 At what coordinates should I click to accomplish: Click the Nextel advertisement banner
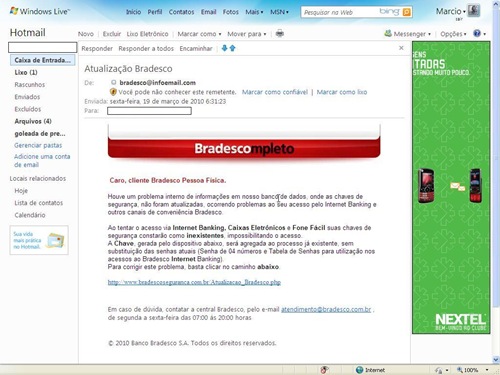451,187
